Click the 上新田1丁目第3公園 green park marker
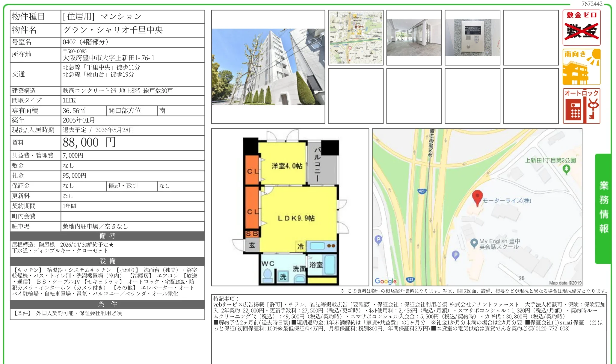 pyautogui.click(x=566, y=169)
